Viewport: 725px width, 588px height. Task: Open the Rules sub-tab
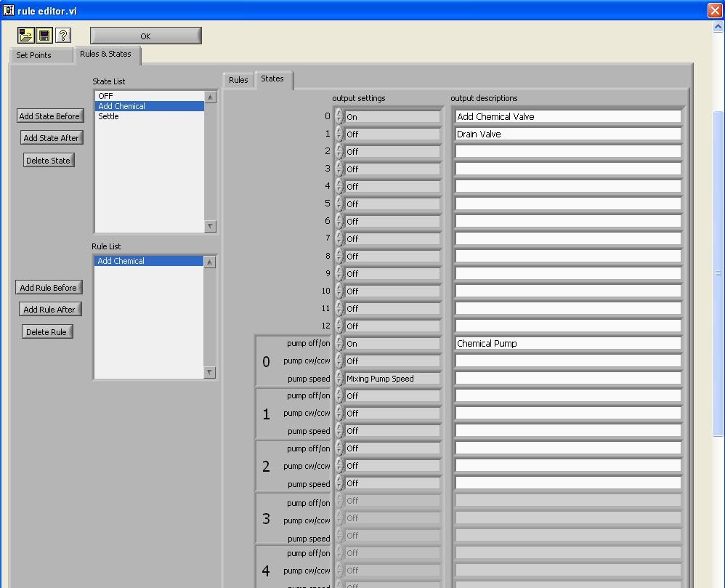(238, 79)
